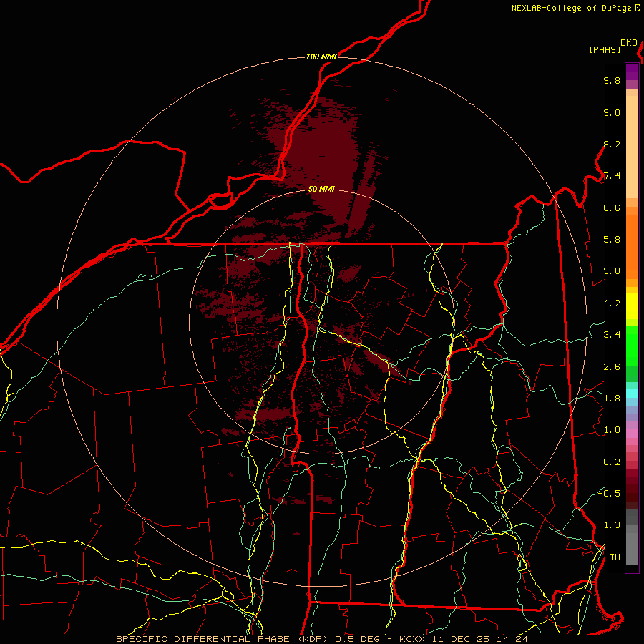
Task: Click the 7.4 legend value
Action: pyautogui.click(x=612, y=176)
